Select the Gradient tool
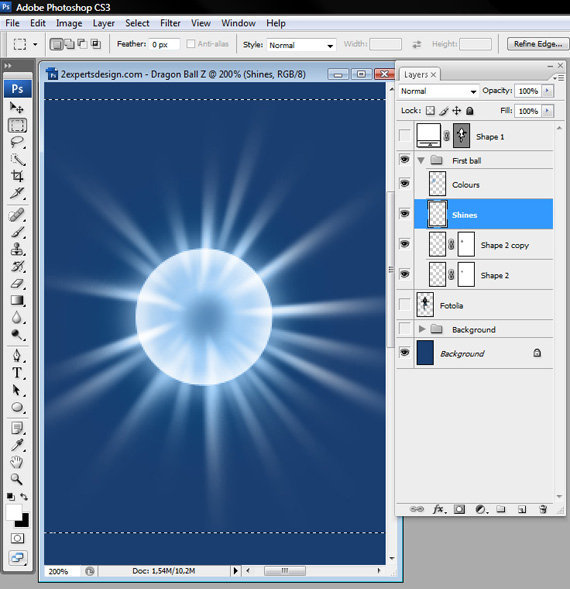This screenshot has height=589, width=570. pyautogui.click(x=17, y=301)
